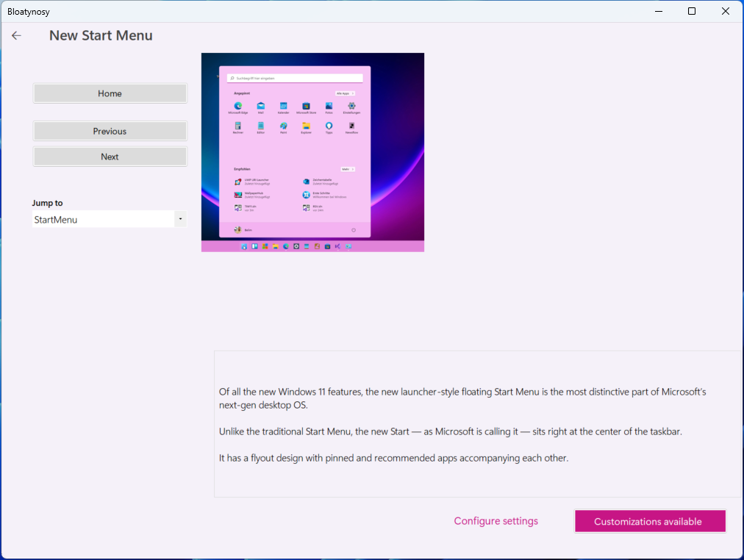The width and height of the screenshot is (744, 560).
Task: Click the feature description text box
Action: (479, 424)
